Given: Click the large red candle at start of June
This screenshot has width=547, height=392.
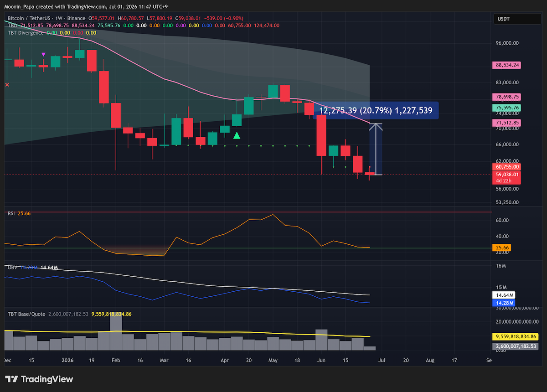Looking at the screenshot, I should 322,135.
